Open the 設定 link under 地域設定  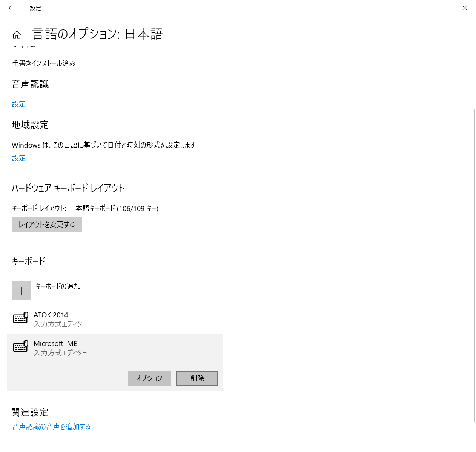point(19,158)
